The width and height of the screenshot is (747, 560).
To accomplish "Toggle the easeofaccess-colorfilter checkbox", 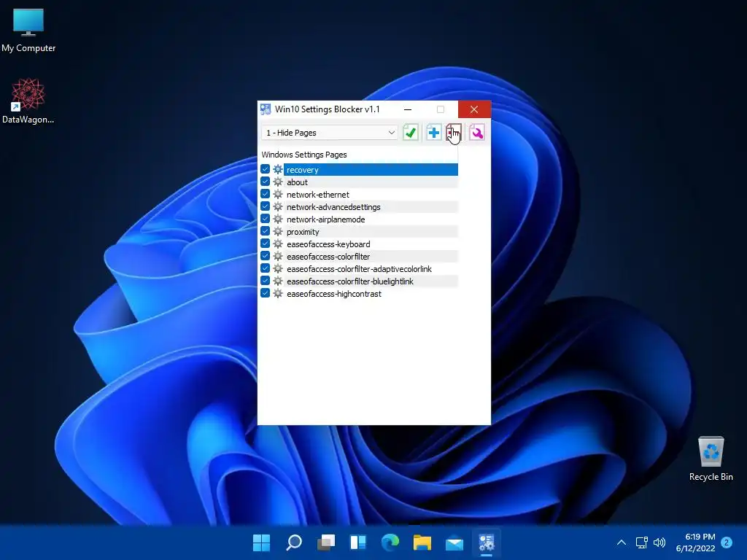I will [266, 256].
